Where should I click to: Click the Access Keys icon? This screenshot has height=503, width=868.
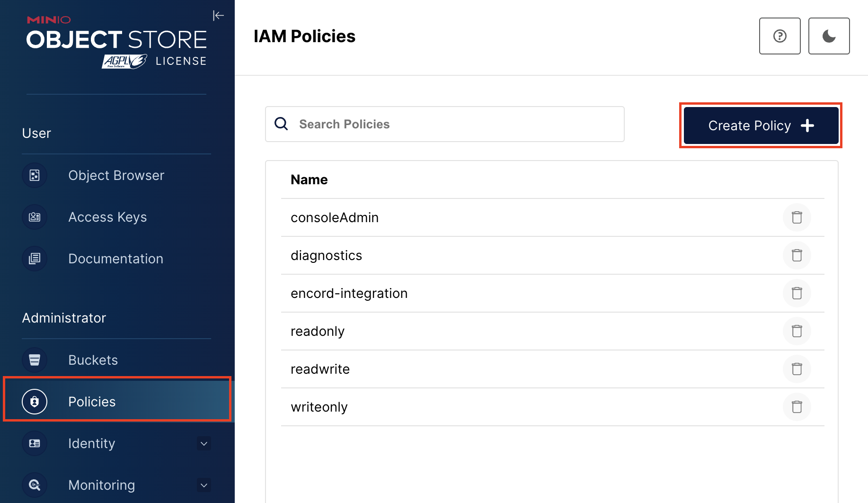pyautogui.click(x=35, y=217)
